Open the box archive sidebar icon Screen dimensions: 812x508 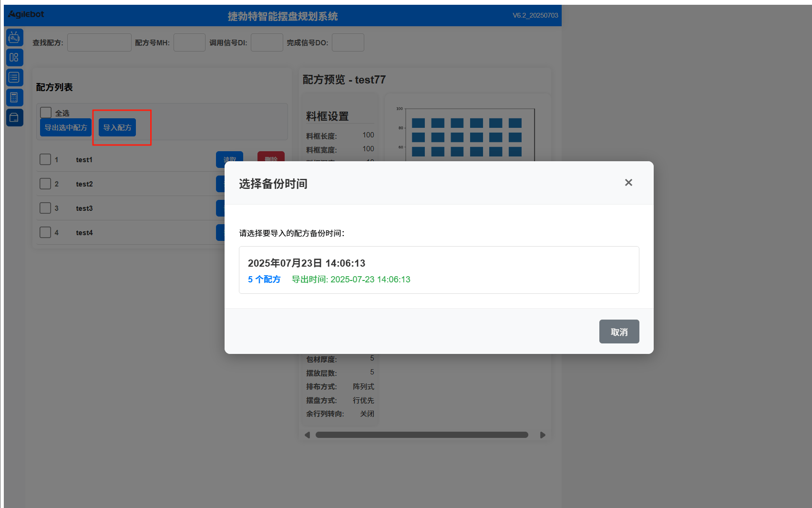coord(14,117)
